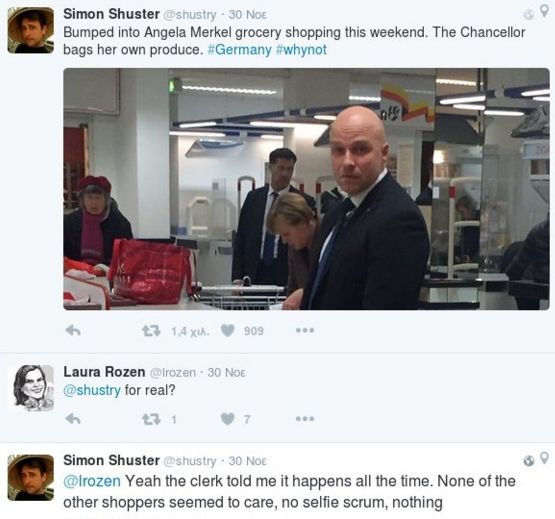Open the @lrozen mention in Simon's reply
Viewport: 555px width, 519px height.
(92, 481)
